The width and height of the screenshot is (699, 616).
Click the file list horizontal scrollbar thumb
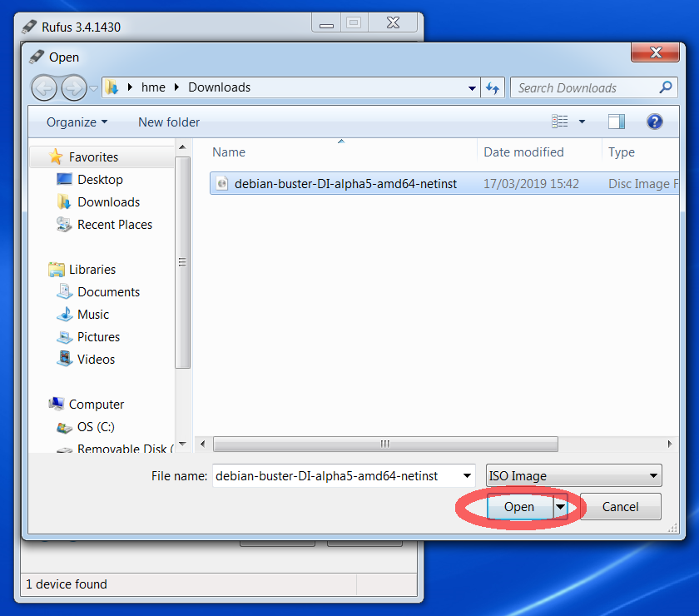click(x=385, y=444)
